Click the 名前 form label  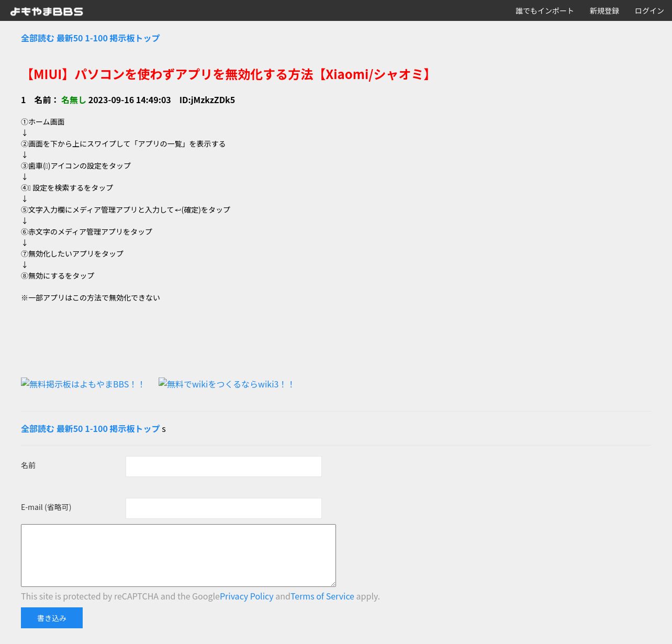[28, 465]
